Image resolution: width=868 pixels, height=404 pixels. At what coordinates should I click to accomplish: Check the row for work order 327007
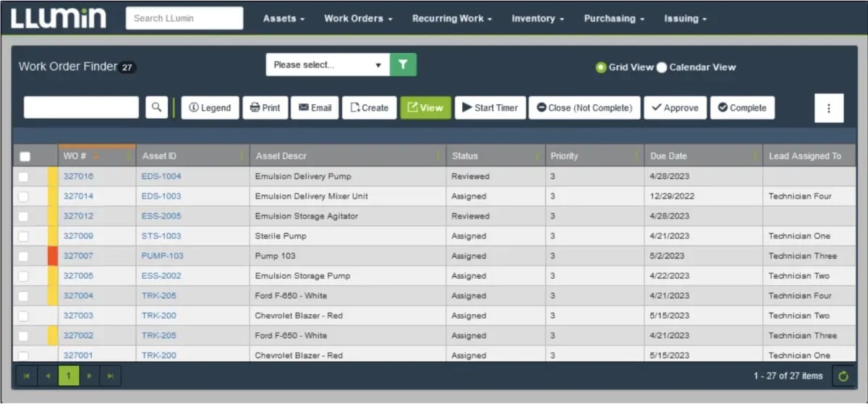24,256
